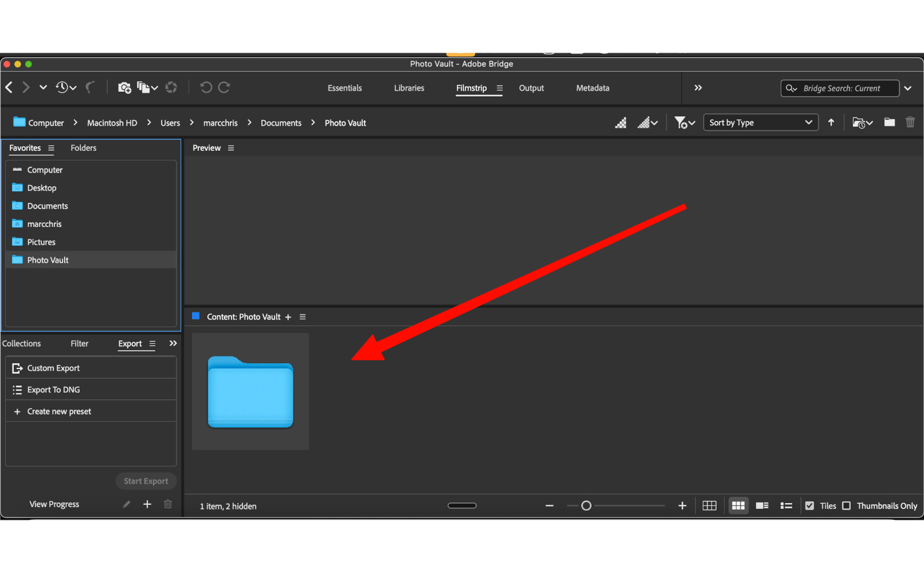Image resolution: width=924 pixels, height=573 pixels.
Task: Open the filter by rating funnel icon
Action: 684,122
